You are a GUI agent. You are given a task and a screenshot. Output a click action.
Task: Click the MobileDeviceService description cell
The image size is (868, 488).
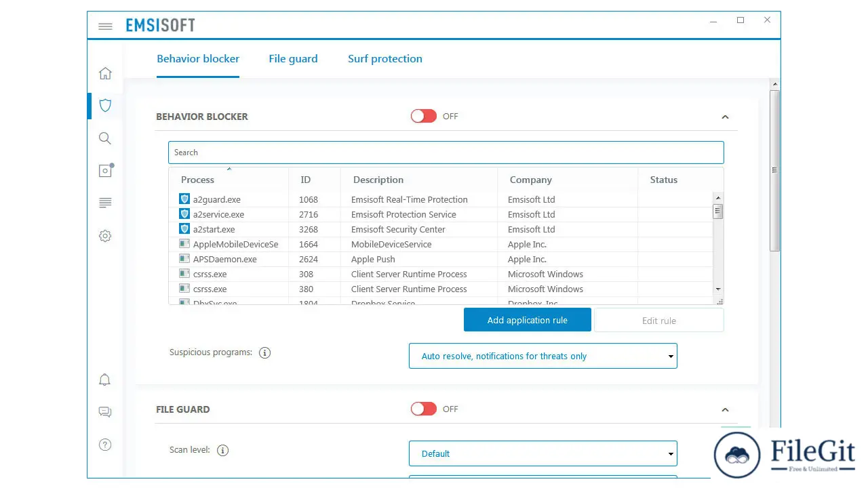tap(390, 244)
